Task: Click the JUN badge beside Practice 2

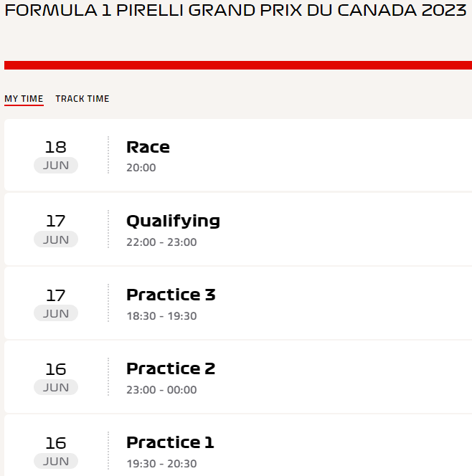Action: tap(56, 387)
